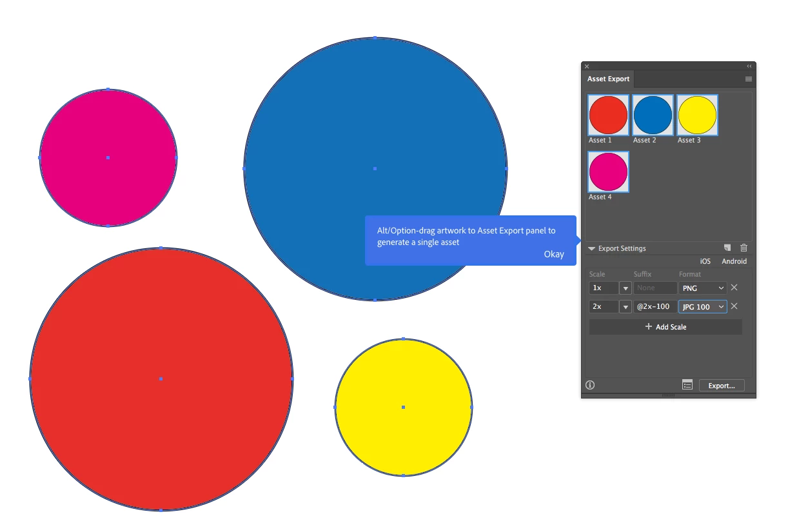Select the large red circle on canvas
The width and height of the screenshot is (808, 532).
click(161, 379)
